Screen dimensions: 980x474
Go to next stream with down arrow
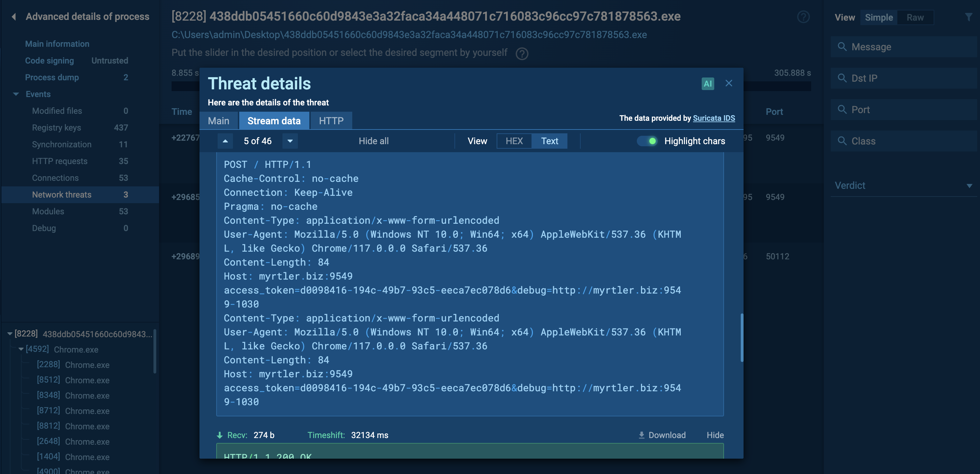[290, 141]
